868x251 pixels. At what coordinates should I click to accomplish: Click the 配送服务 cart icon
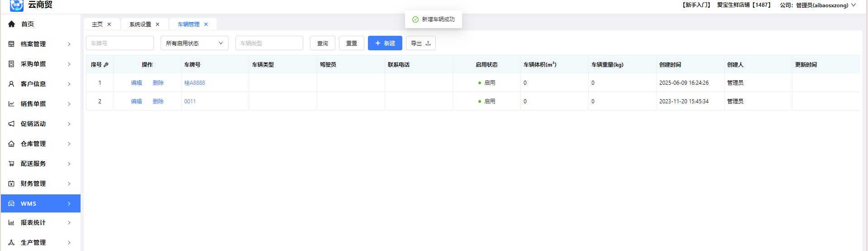11,164
